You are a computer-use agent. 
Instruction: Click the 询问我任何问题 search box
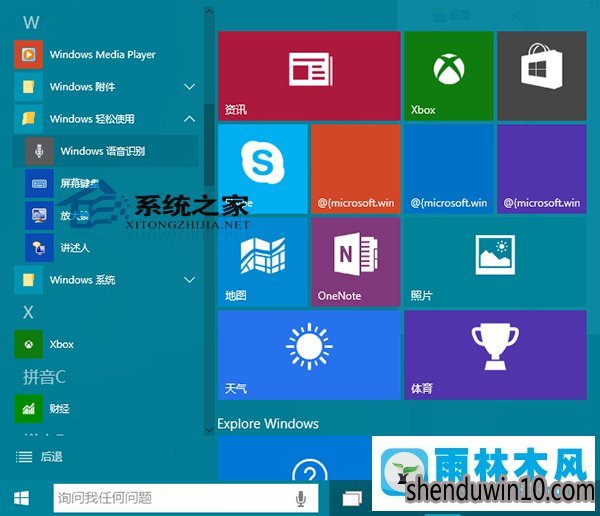tap(186, 498)
